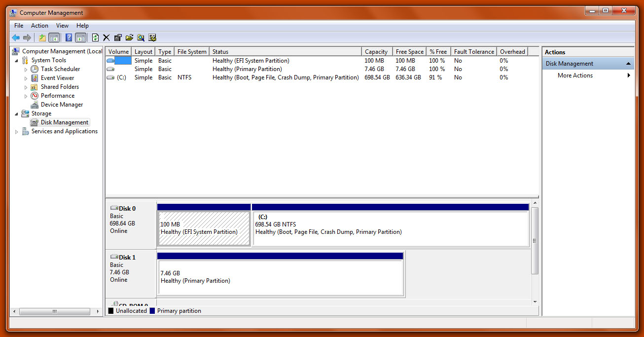The image size is (644, 337).
Task: Click the magnifier Explore toolbar icon
Action: 141,37
